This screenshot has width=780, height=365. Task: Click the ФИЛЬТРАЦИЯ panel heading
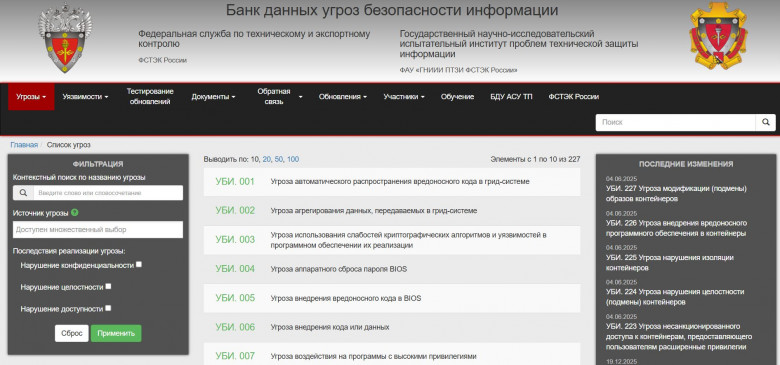tap(98, 164)
